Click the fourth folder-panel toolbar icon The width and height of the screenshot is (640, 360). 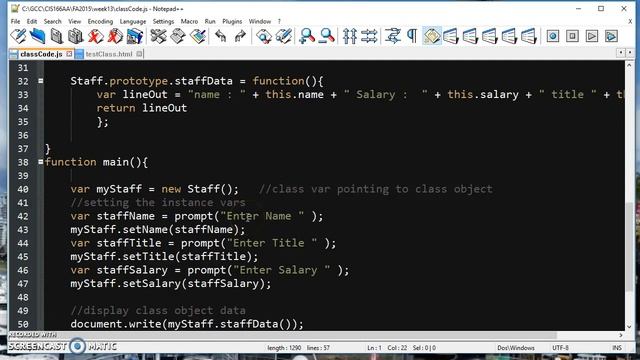point(509,36)
